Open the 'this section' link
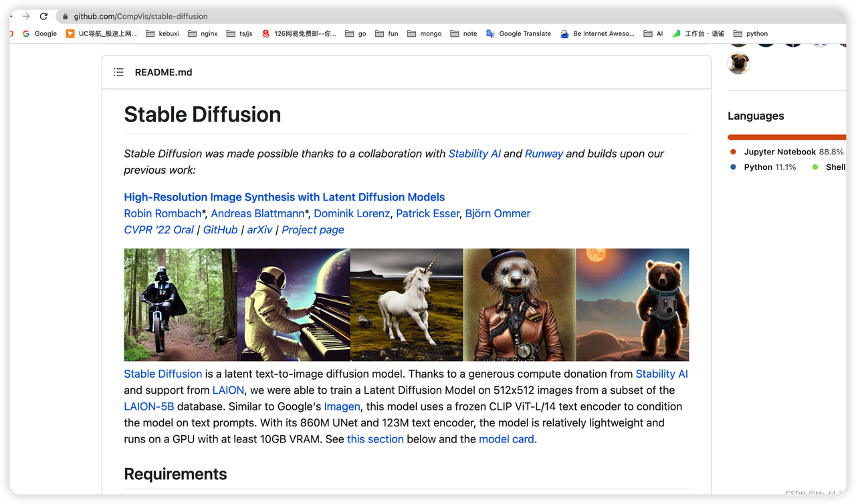The width and height of the screenshot is (856, 504). (375, 439)
